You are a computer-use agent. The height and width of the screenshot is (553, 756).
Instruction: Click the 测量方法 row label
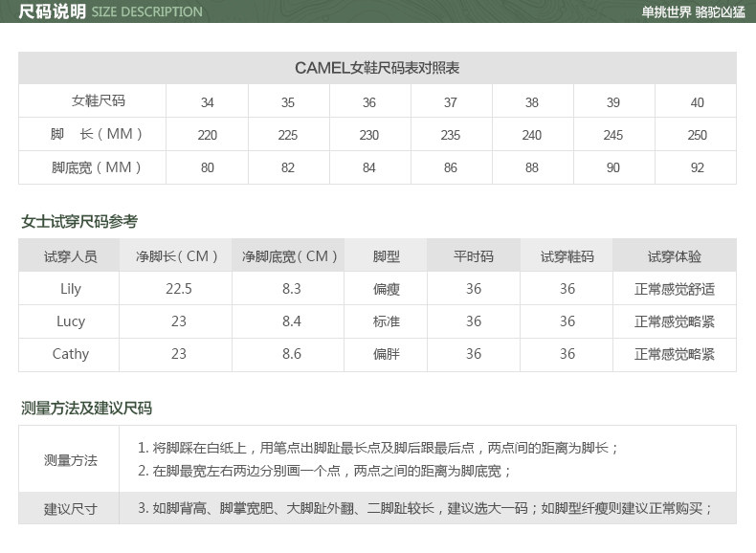point(71,460)
